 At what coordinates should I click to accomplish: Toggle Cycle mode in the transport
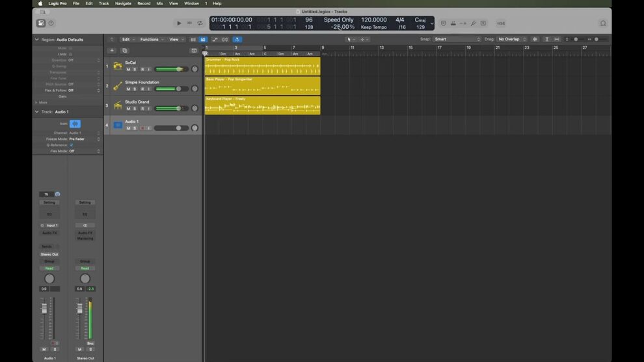point(200,23)
